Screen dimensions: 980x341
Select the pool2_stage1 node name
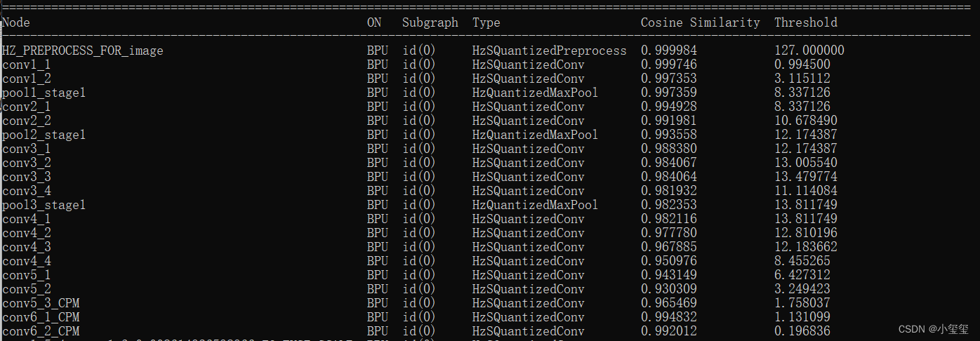coord(44,135)
